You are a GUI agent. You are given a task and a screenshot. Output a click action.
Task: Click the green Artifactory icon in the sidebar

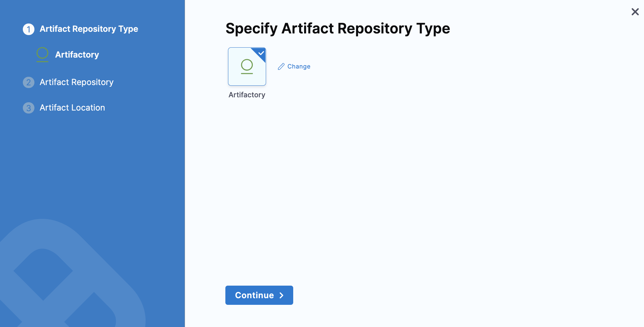(x=42, y=54)
